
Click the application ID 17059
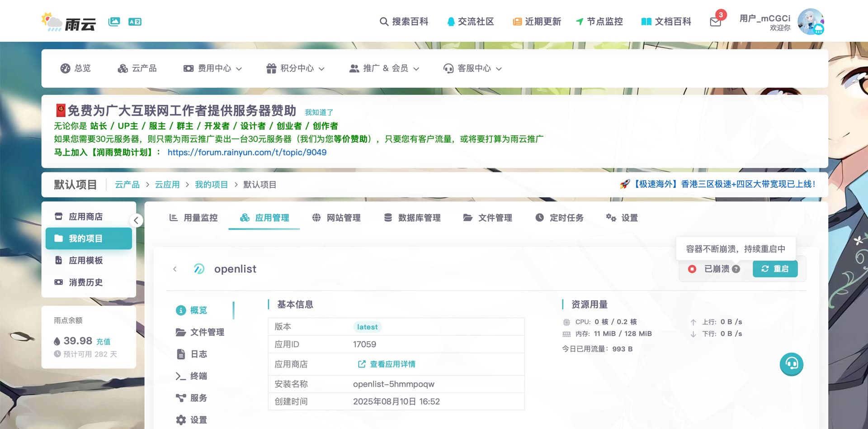pos(364,344)
